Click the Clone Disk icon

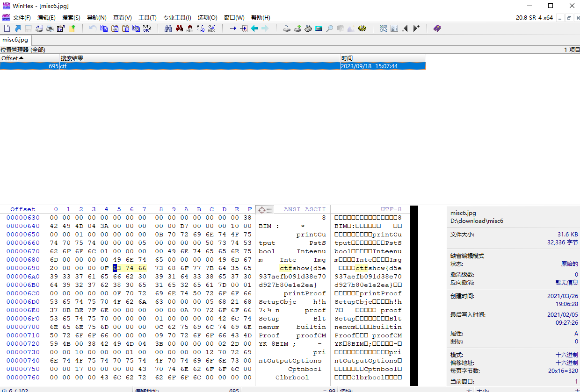point(287,29)
